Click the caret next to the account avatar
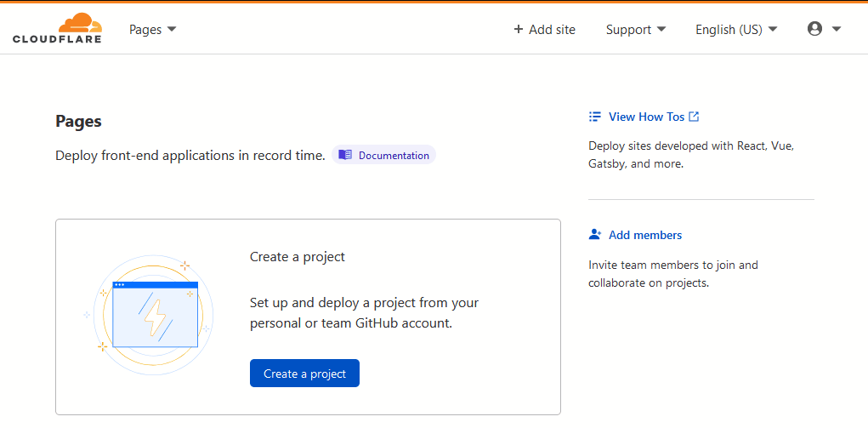The image size is (868, 428). click(837, 30)
